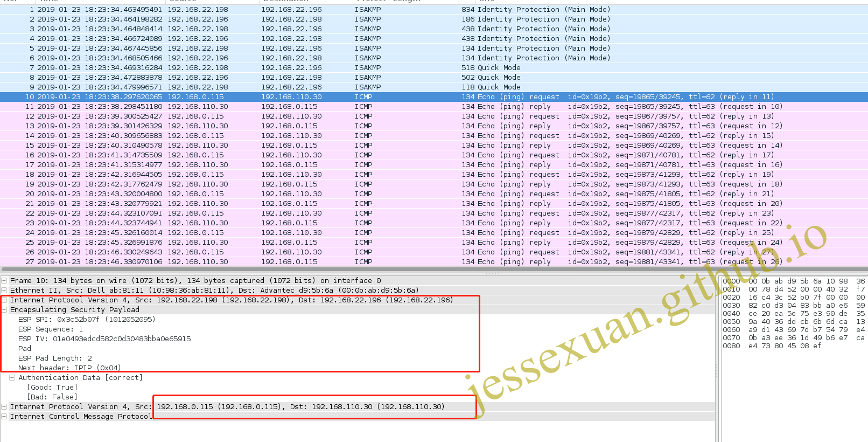Click hex dump row at offset 0000
This screenshot has height=442, width=868.
tap(794, 281)
